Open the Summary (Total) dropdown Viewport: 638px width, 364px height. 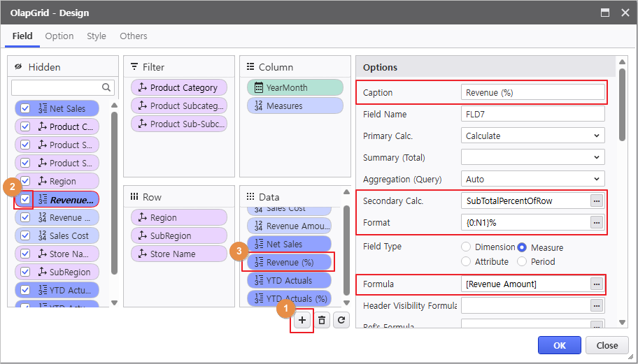coord(532,157)
